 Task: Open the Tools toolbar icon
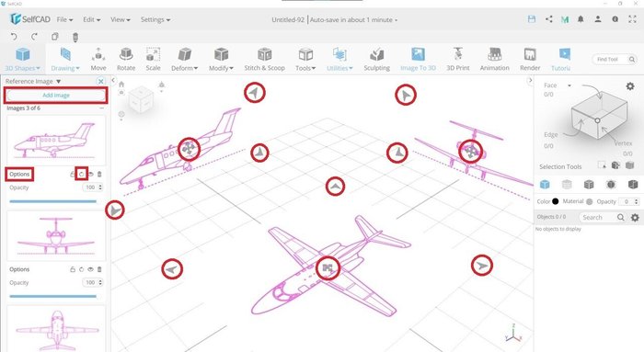tap(305, 60)
